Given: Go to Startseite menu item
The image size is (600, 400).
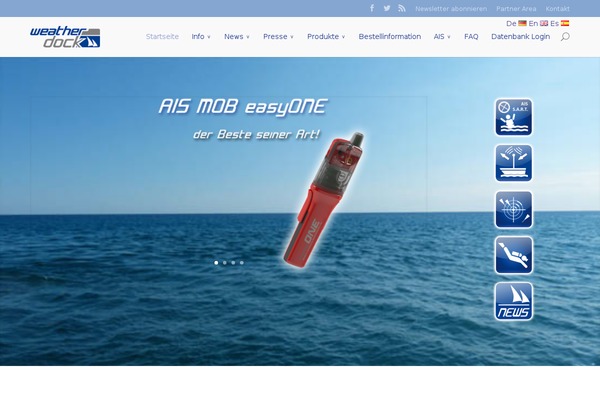Looking at the screenshot, I should [x=162, y=37].
